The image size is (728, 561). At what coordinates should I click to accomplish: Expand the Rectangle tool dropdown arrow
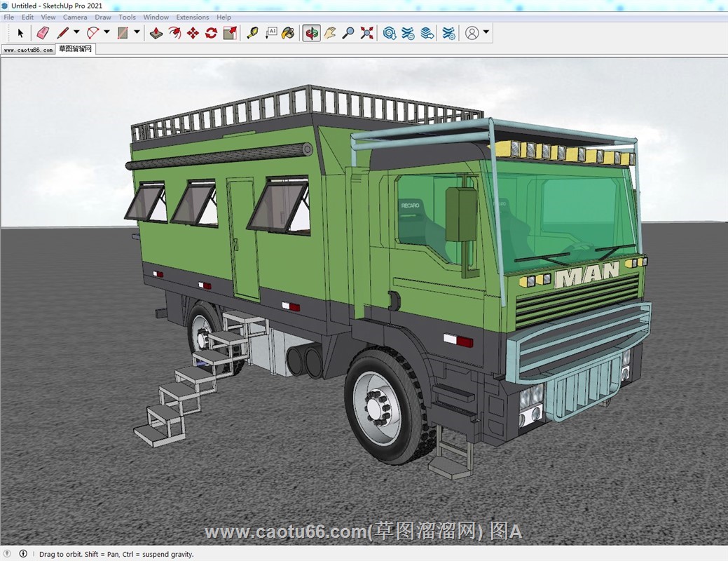pyautogui.click(x=137, y=32)
